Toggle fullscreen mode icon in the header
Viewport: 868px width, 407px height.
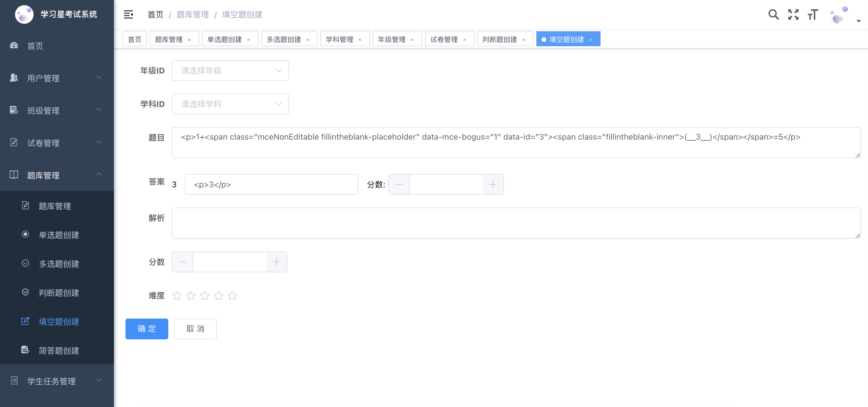(x=793, y=14)
